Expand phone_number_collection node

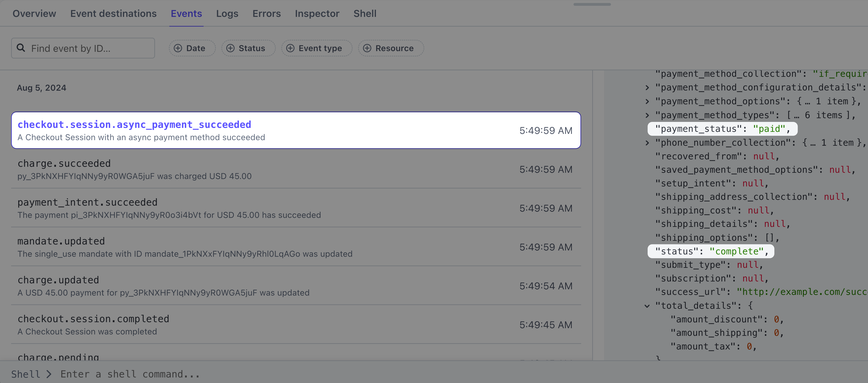tap(647, 143)
